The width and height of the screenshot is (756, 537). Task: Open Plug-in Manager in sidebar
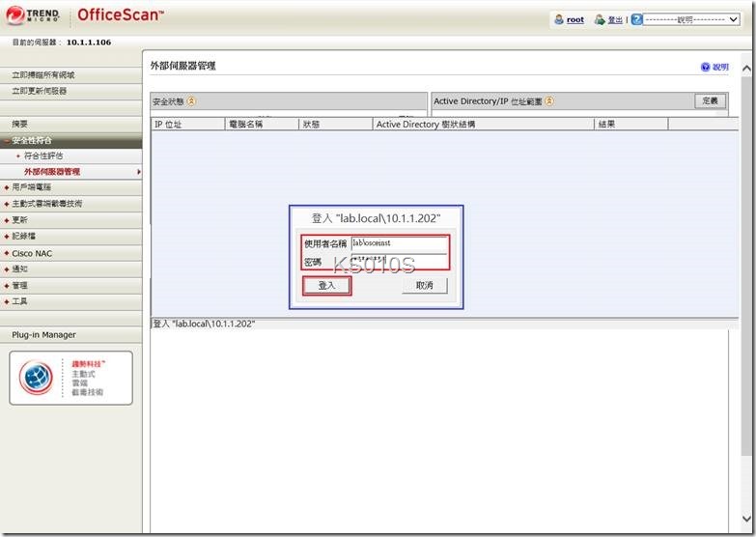pyautogui.click(x=43, y=335)
